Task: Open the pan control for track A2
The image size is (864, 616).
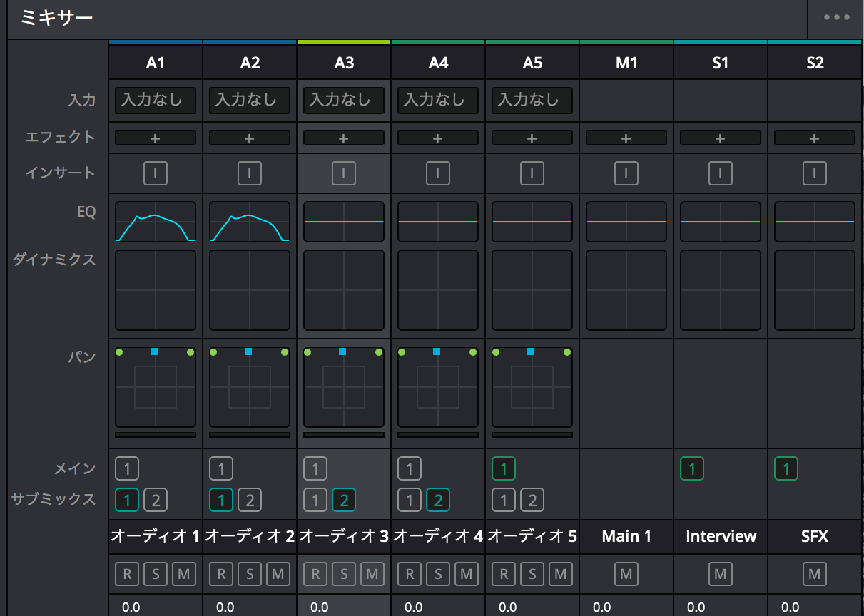Action: coord(249,387)
